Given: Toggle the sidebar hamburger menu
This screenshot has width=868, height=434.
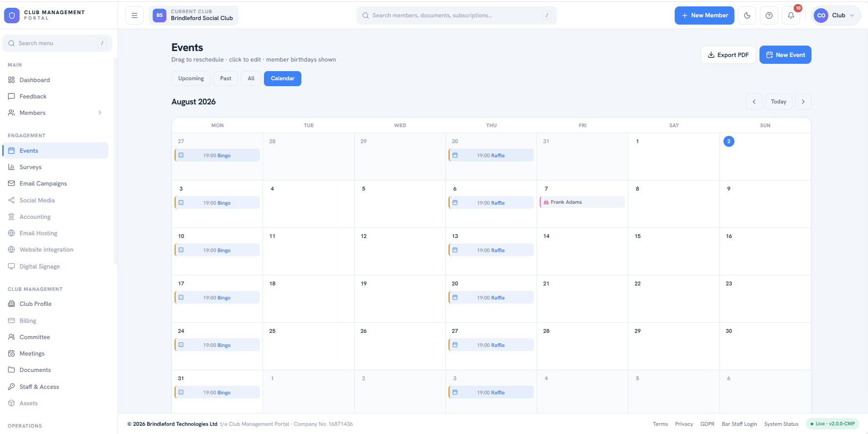Looking at the screenshot, I should 134,15.
